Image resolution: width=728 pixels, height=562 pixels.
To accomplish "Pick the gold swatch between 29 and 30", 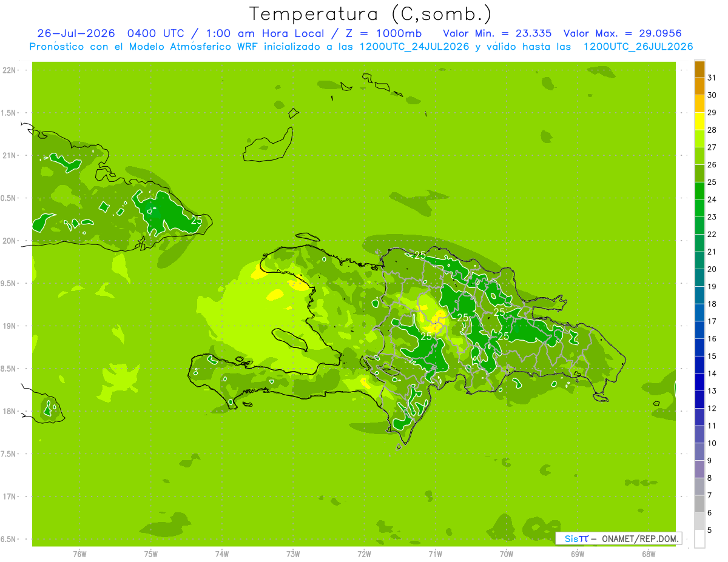I will (699, 104).
